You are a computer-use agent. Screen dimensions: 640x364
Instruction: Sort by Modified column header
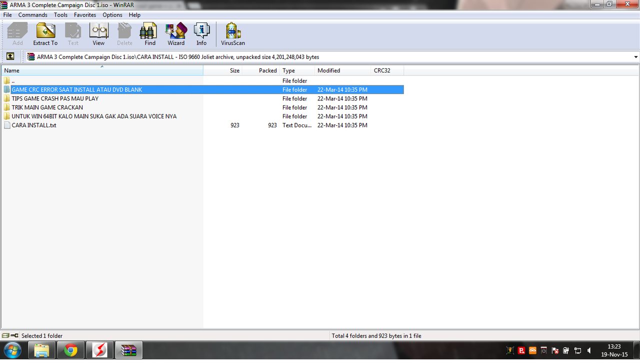tap(343, 70)
